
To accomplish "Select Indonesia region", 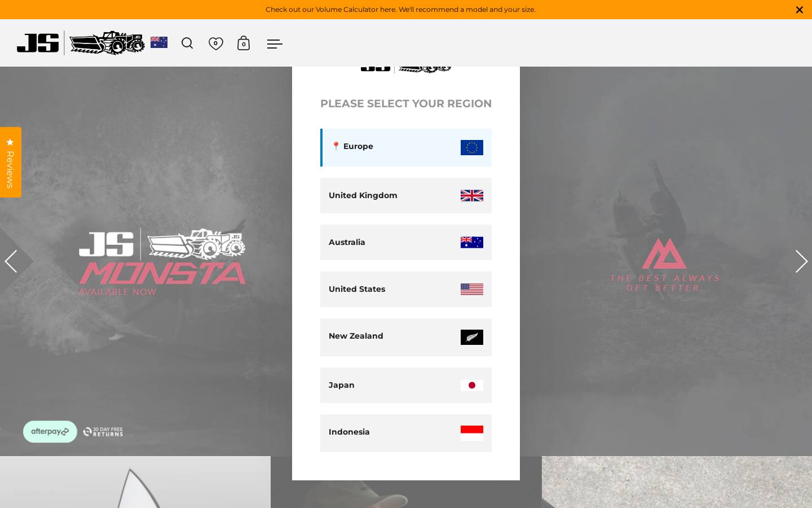I will click(x=406, y=433).
